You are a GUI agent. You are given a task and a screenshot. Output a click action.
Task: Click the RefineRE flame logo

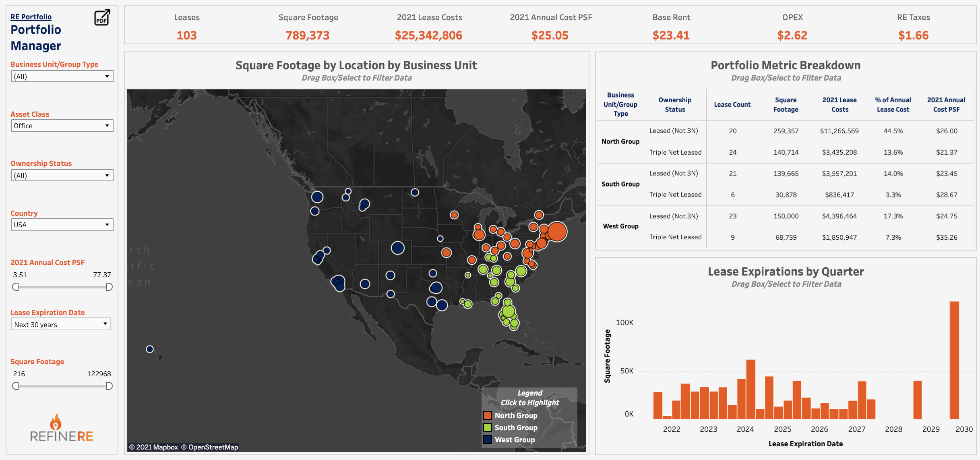56,422
